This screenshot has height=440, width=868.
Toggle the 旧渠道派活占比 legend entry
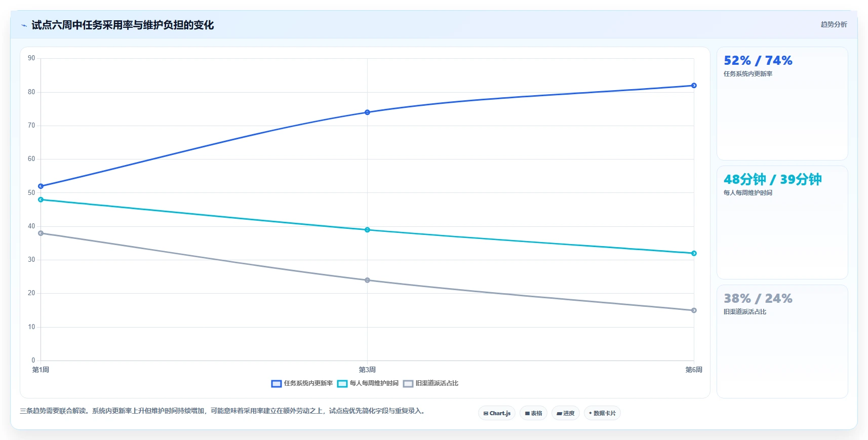coord(430,383)
